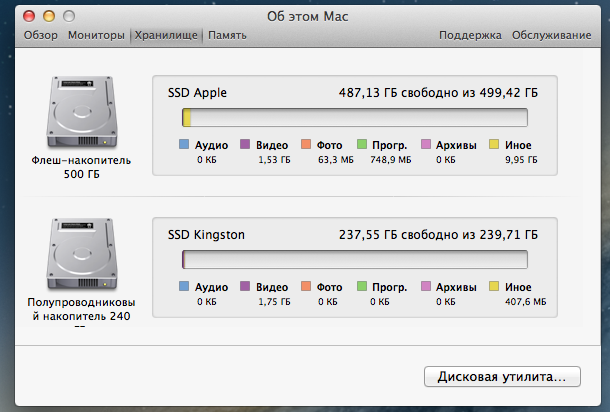Click the SSD Apple drive icon
This screenshot has height=412, width=610.
click(x=81, y=113)
